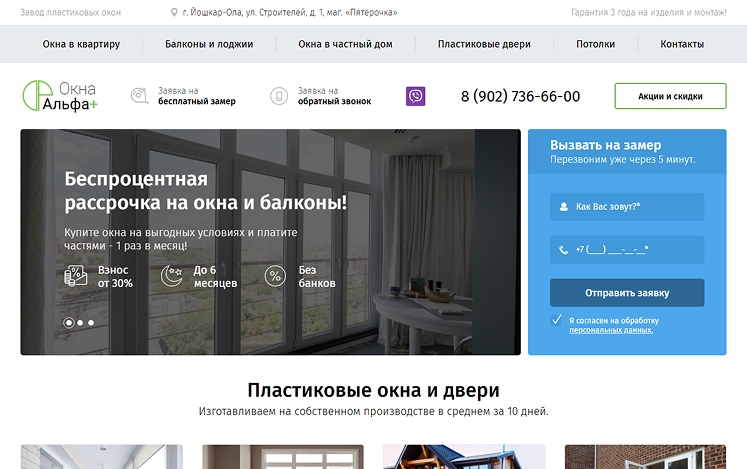Click Акции и скидки button
747x469 pixels.
(670, 96)
